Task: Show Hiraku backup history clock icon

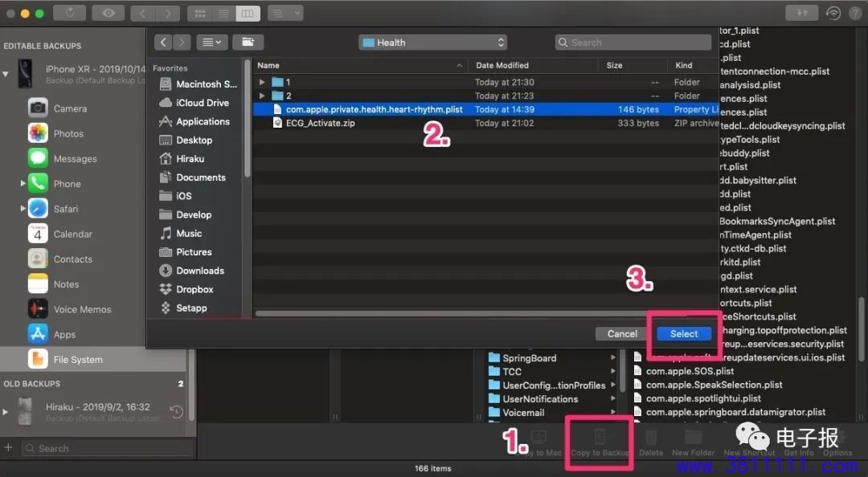Action: point(176,412)
